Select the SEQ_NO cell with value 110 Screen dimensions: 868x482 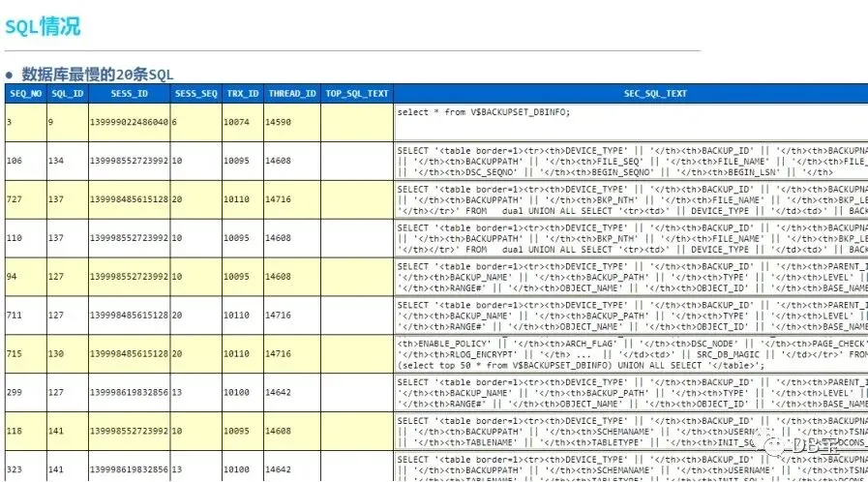[x=26, y=238]
